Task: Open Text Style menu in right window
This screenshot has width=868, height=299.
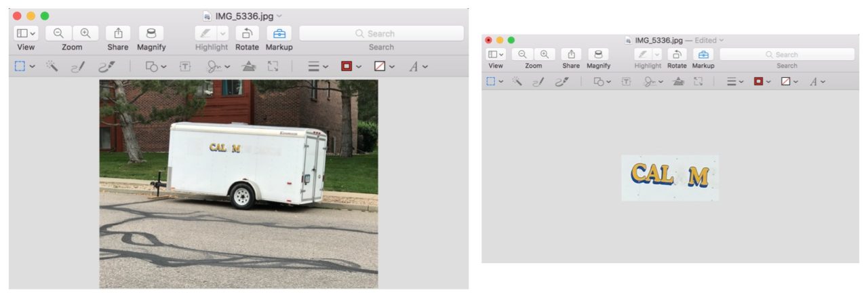Action: 816,81
